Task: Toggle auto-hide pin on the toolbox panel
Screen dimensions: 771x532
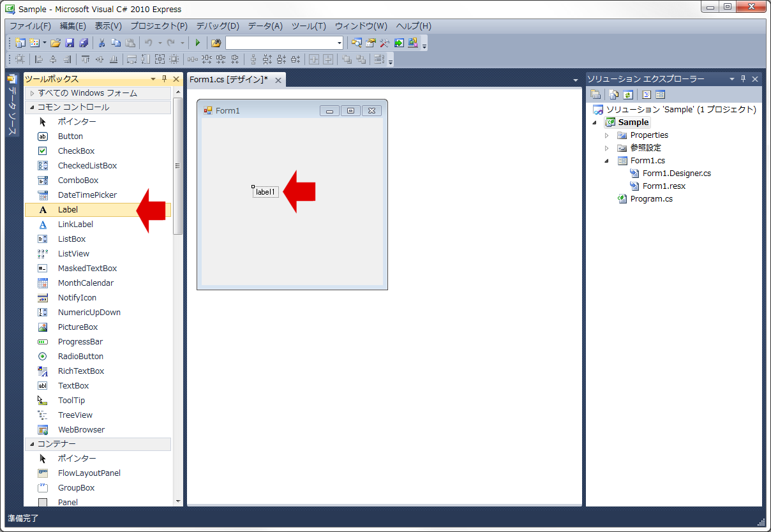Action: point(164,79)
